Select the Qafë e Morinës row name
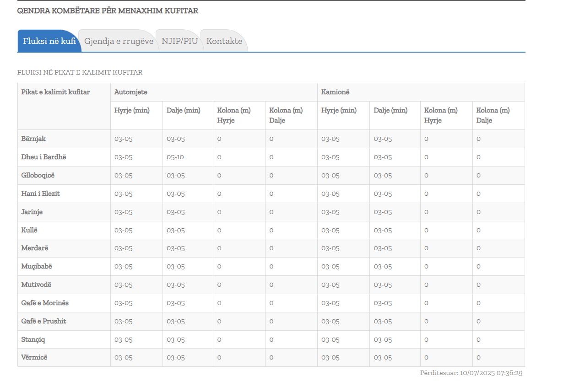 (x=45, y=303)
